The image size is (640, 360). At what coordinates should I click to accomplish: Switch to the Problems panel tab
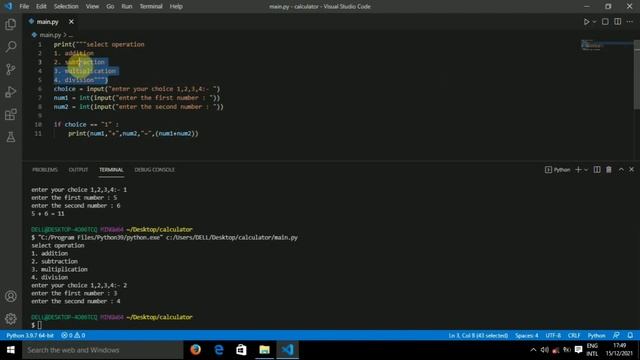click(x=45, y=170)
